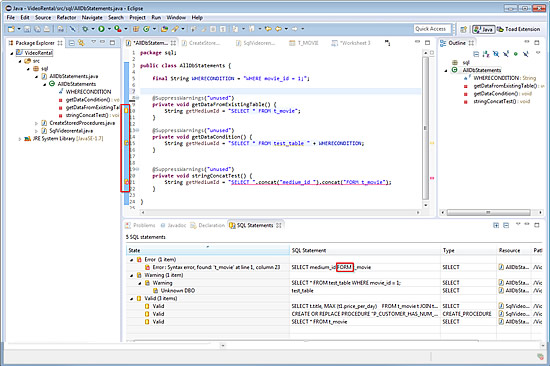Click the Print toolbar icon

47,29
